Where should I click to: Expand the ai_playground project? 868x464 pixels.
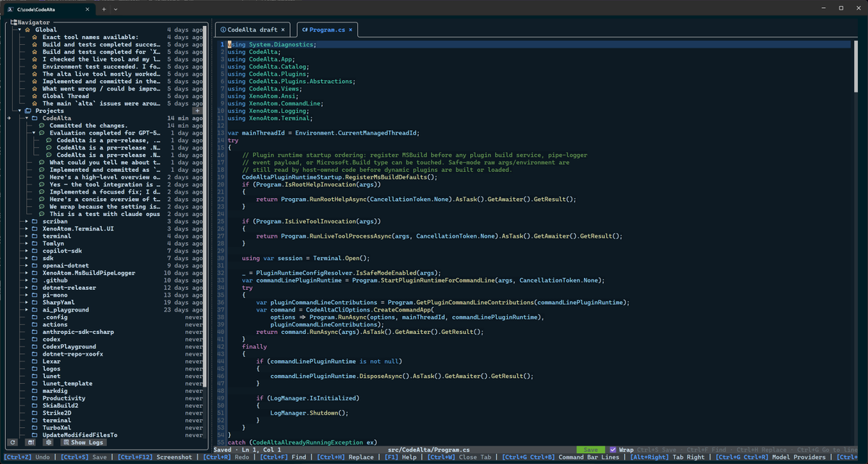[27, 309]
